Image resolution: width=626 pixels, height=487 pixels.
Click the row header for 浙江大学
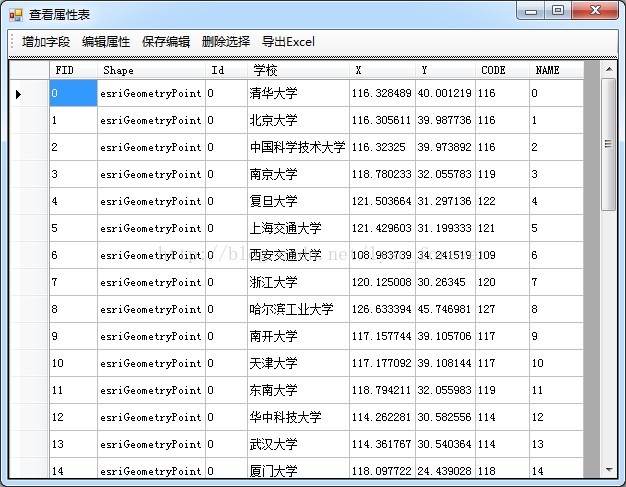coord(29,282)
